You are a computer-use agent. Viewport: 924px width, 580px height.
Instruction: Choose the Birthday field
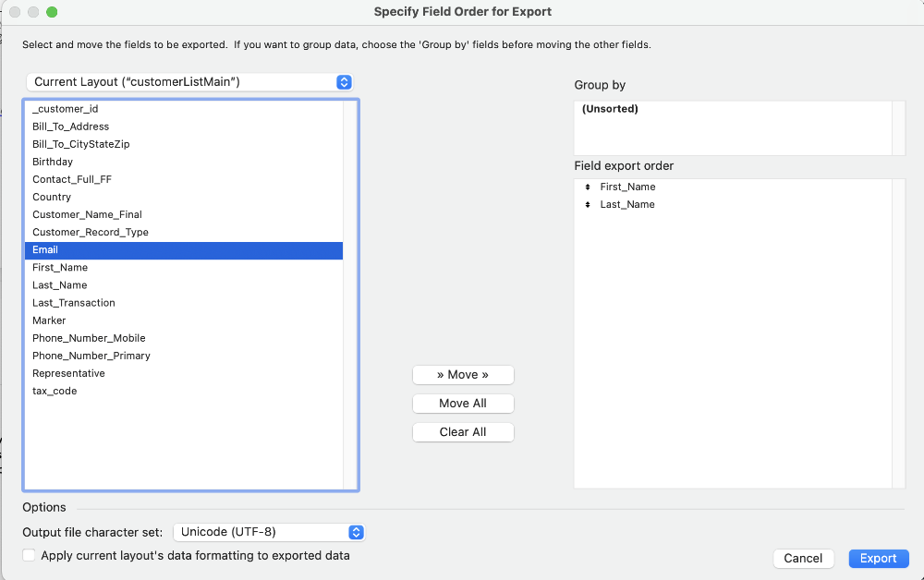coord(53,162)
